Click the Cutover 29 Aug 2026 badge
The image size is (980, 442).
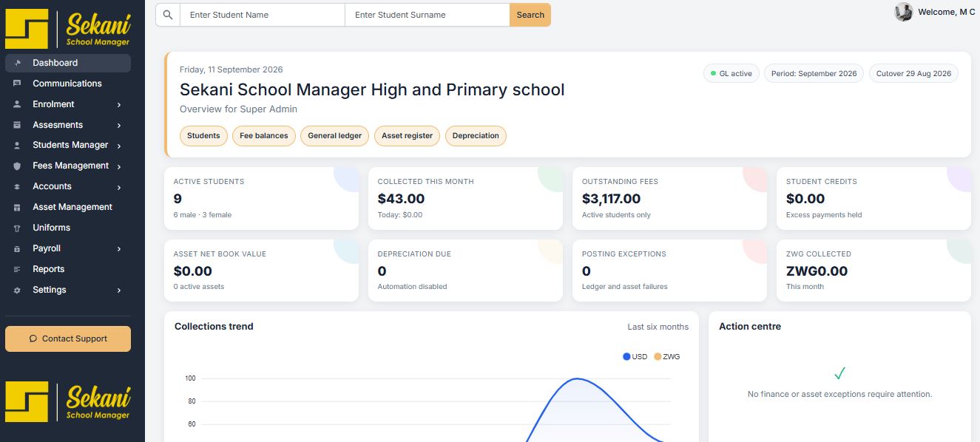coord(913,74)
